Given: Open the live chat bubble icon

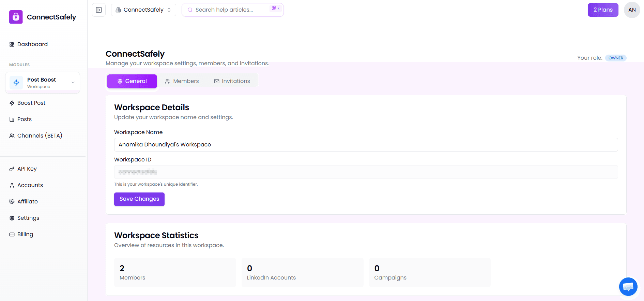Looking at the screenshot, I should tap(628, 287).
